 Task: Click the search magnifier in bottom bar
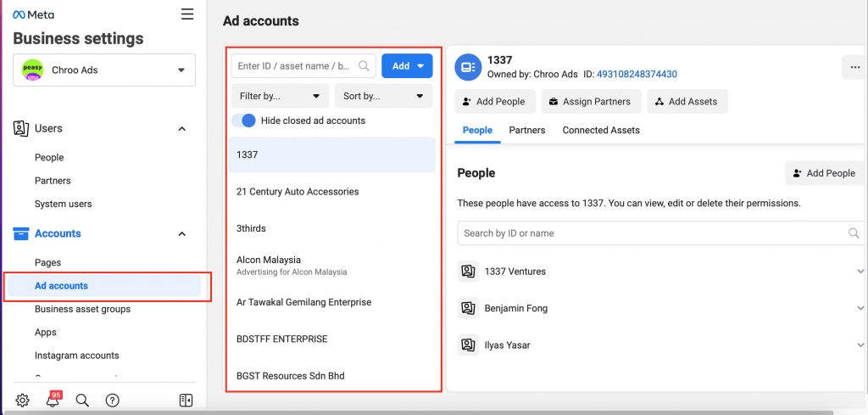pos(82,400)
